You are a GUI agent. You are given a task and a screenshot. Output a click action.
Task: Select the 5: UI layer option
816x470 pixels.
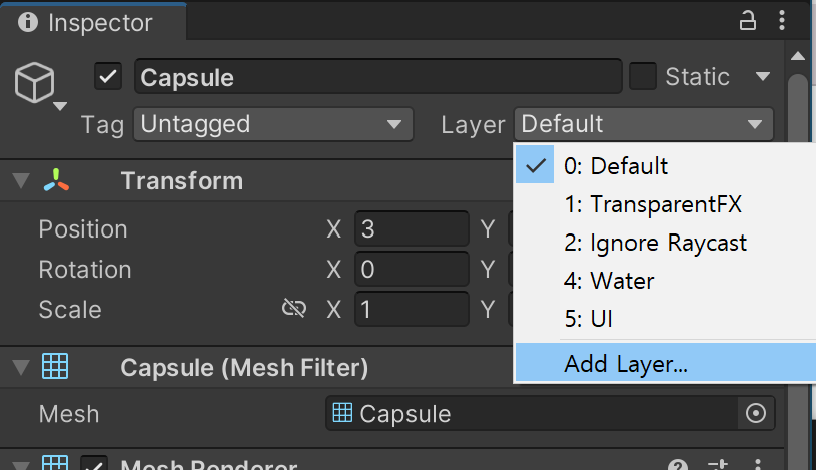click(588, 320)
